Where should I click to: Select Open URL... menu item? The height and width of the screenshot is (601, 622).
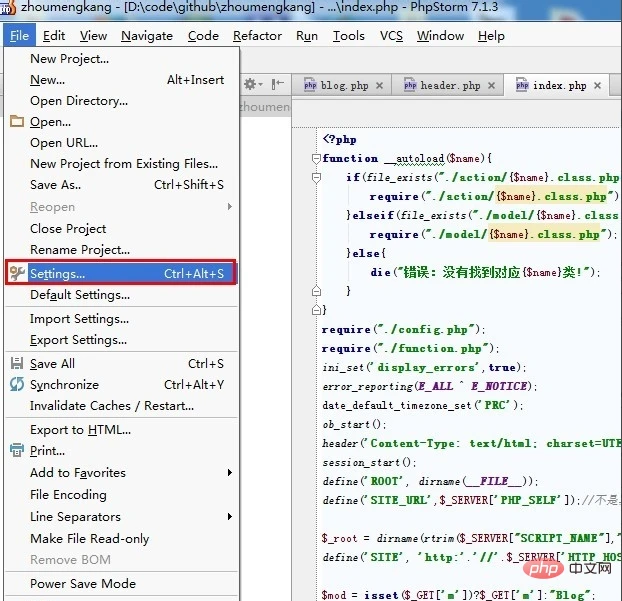point(121,142)
